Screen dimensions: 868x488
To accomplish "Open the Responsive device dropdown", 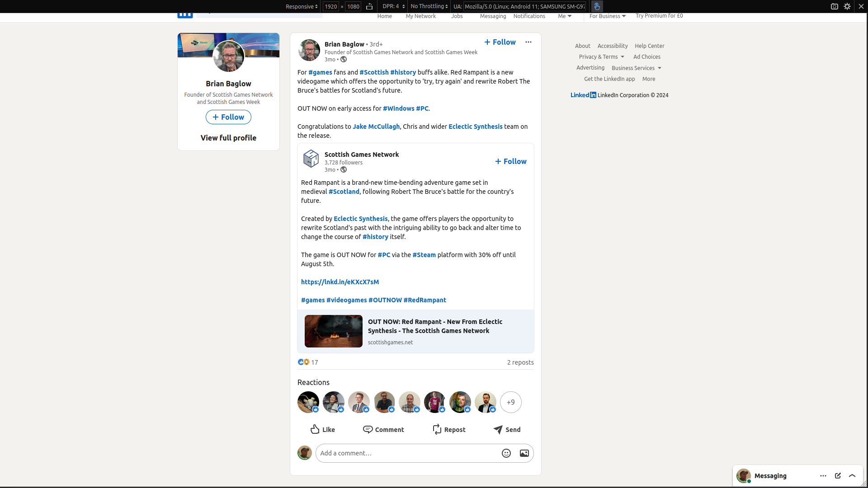I will pos(302,6).
